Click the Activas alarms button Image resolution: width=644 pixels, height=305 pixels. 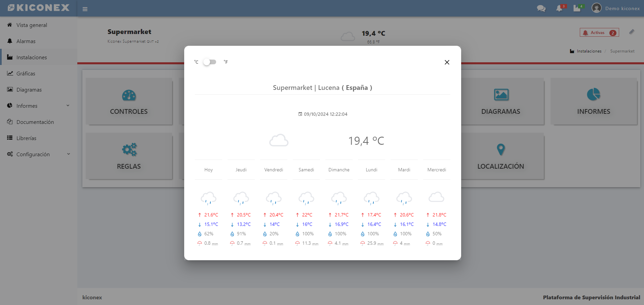tap(599, 33)
